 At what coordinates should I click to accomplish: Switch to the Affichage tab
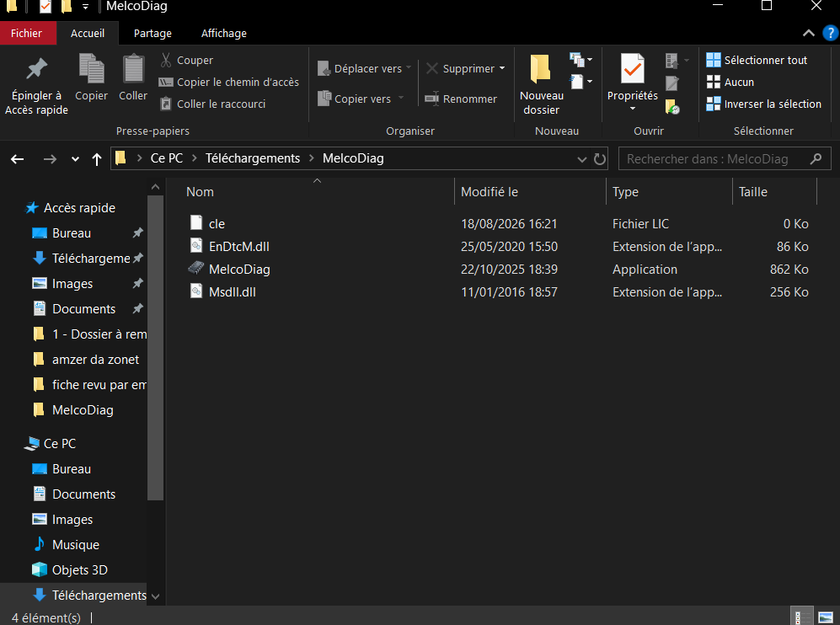coord(224,33)
